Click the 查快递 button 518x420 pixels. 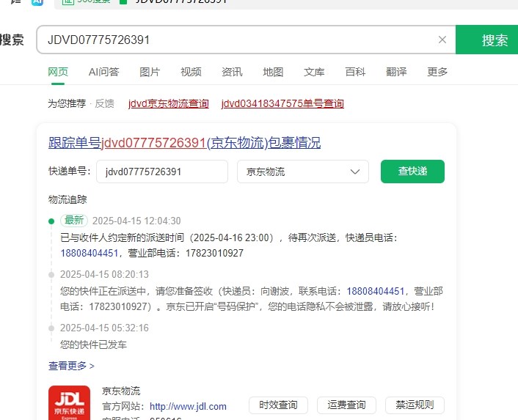click(412, 172)
